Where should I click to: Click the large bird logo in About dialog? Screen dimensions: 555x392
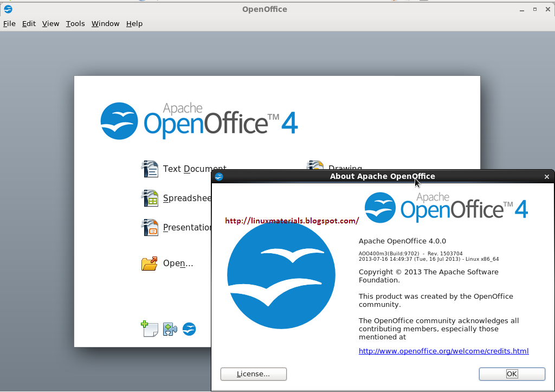point(281,275)
